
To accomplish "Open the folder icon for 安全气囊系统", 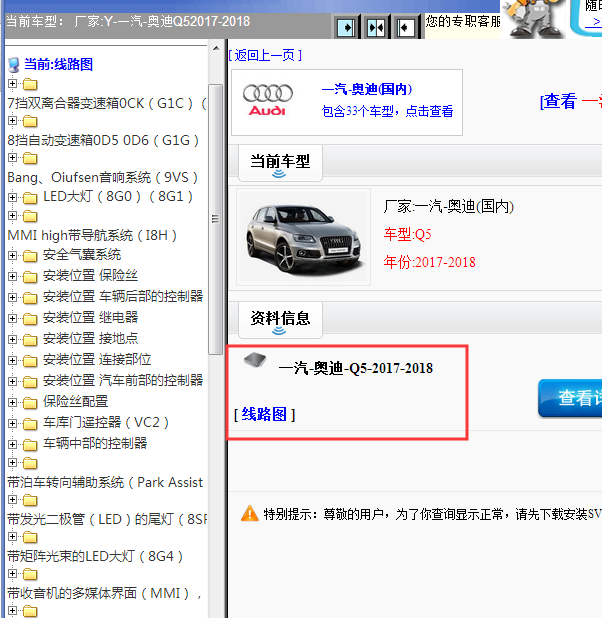I will [30, 256].
